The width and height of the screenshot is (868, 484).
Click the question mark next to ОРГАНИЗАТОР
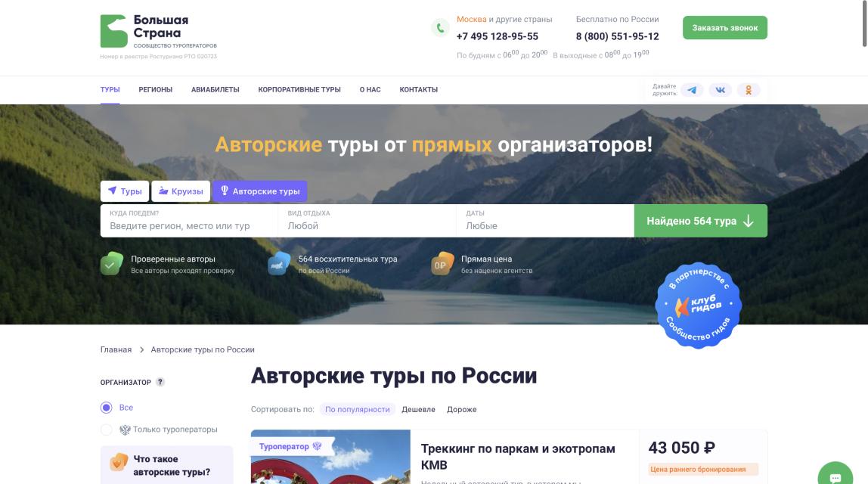tap(160, 382)
